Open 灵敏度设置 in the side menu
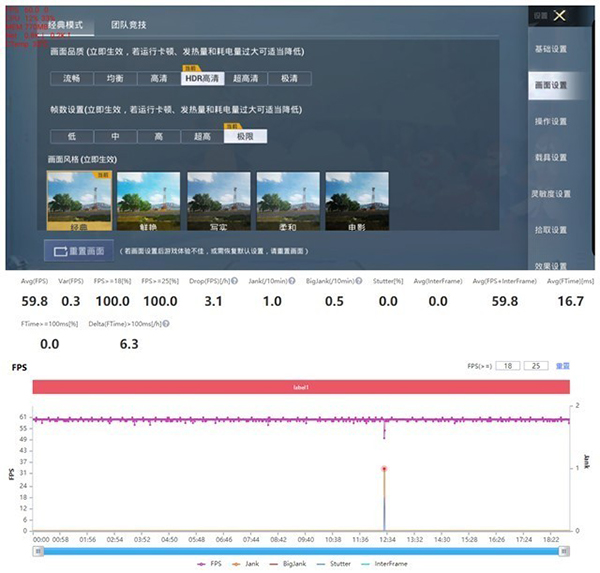The height and width of the screenshot is (573, 600). click(x=550, y=193)
